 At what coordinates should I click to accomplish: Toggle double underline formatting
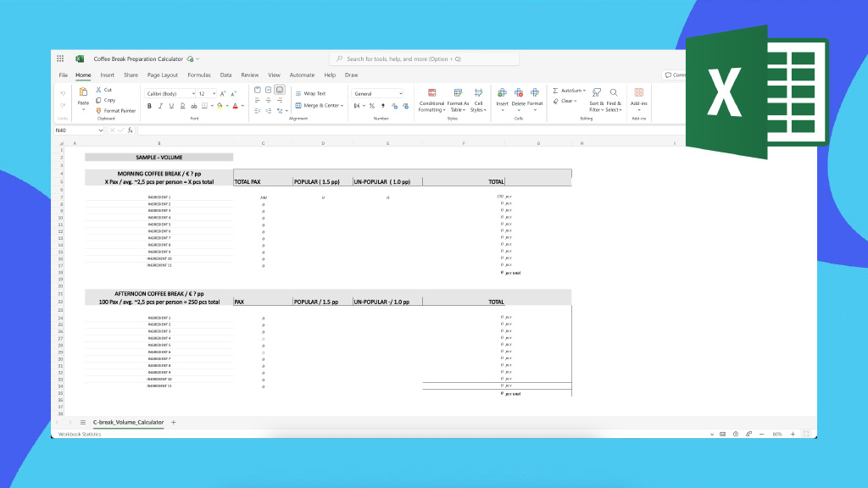(183, 106)
